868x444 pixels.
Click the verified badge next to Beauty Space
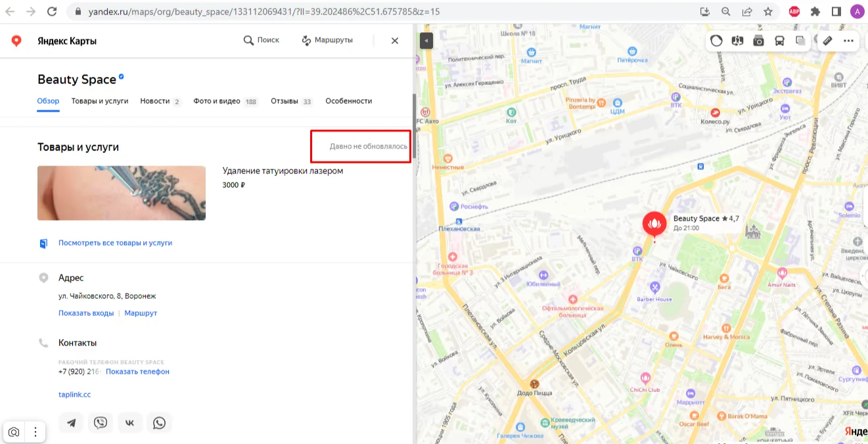point(122,78)
